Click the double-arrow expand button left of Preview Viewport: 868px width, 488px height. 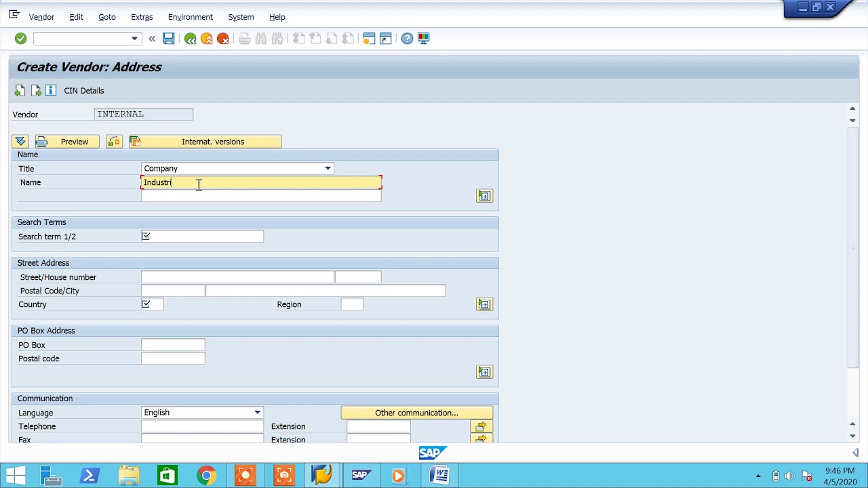click(x=20, y=141)
